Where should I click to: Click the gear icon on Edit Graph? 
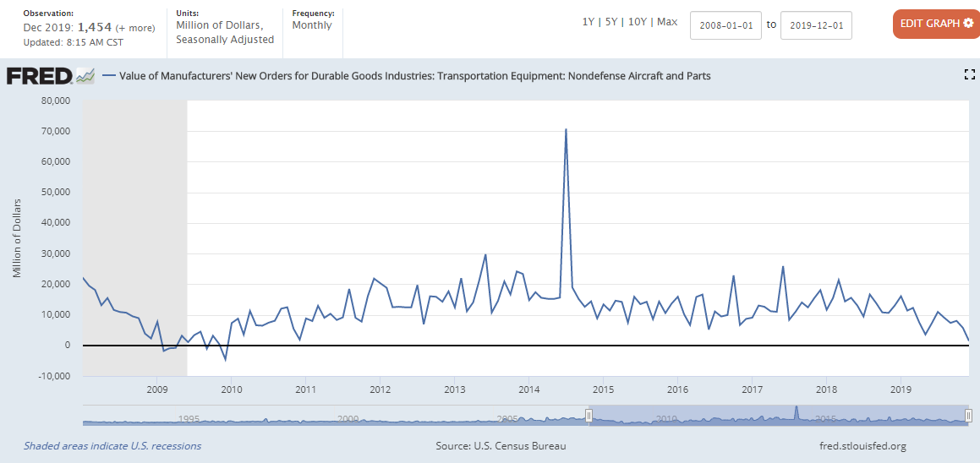click(968, 24)
